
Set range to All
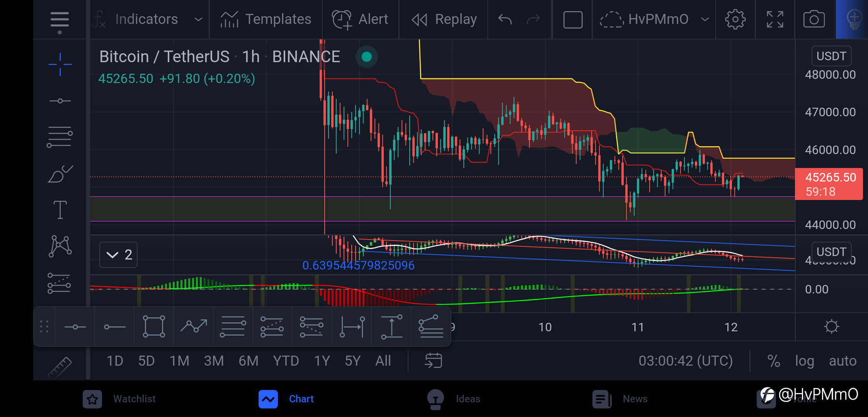pos(383,361)
